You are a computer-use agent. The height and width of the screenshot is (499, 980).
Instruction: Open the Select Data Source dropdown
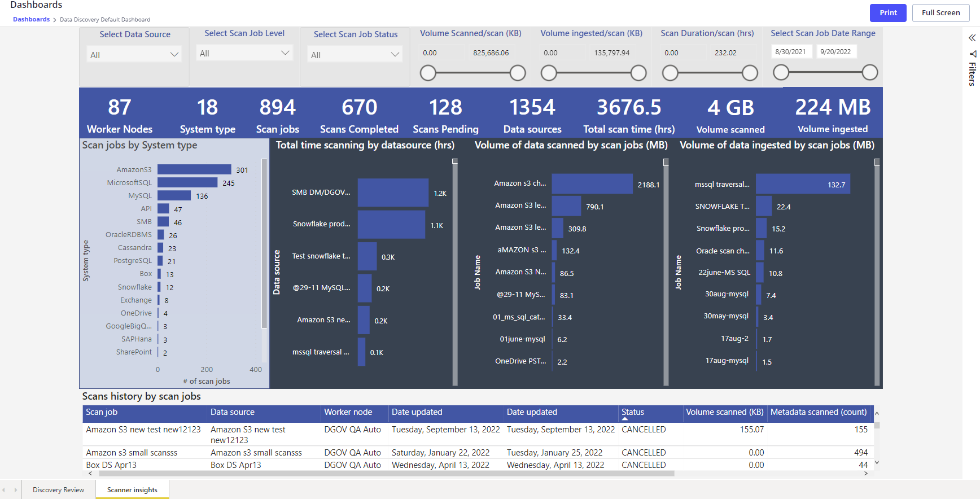(134, 55)
